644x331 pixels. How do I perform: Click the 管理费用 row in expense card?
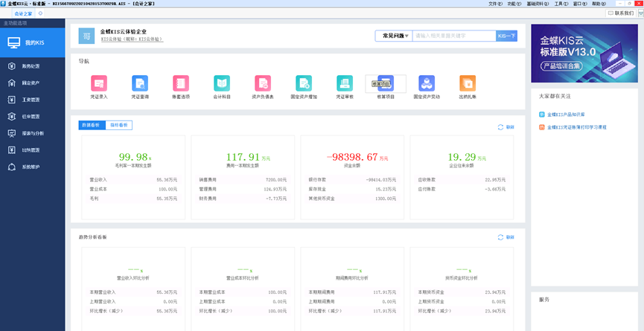243,189
